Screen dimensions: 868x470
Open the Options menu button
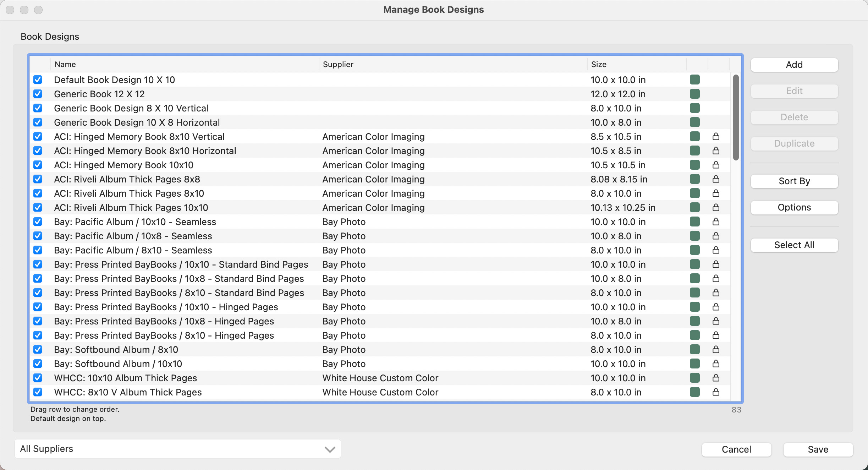coord(794,208)
